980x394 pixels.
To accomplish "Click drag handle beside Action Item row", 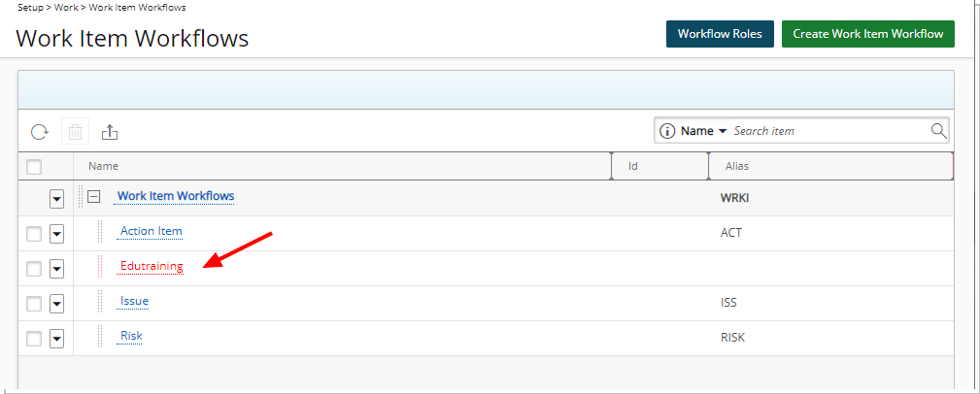I will 100,231.
